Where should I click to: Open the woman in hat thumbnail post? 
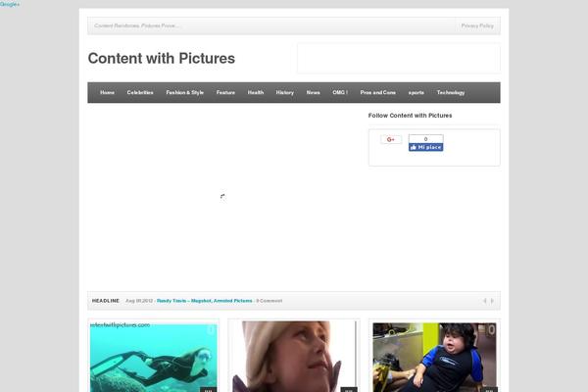point(294,357)
